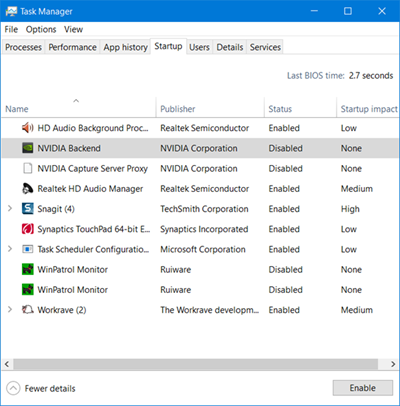Maximize the Task Manager window

click(x=348, y=11)
